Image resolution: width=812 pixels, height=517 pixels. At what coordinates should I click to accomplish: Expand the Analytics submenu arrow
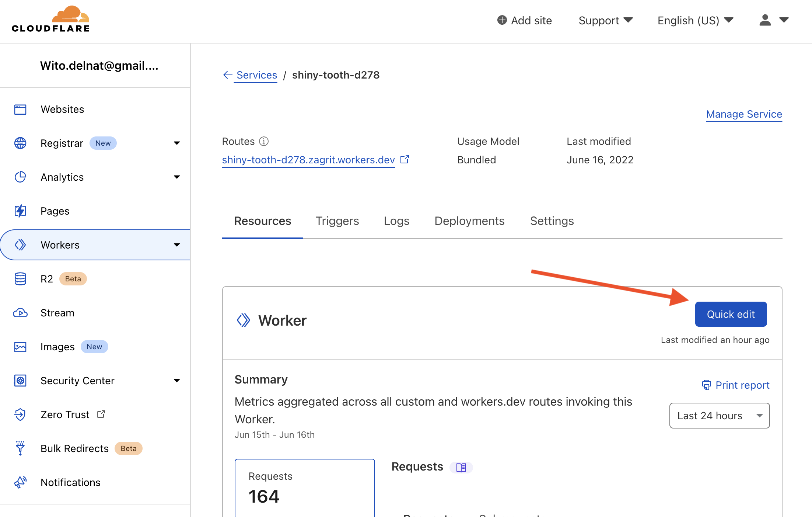point(177,177)
